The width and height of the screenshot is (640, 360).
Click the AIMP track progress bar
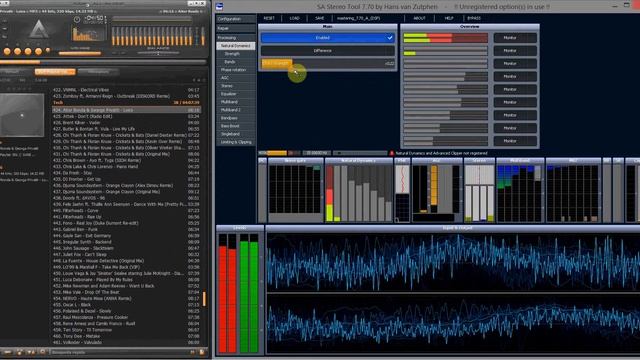click(103, 62)
